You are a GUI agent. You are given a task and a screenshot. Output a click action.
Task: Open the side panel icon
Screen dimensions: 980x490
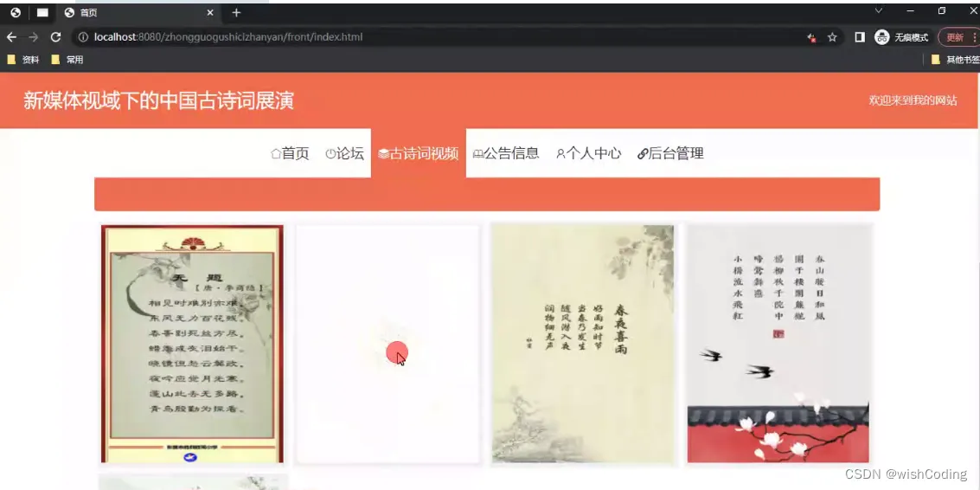point(860,37)
